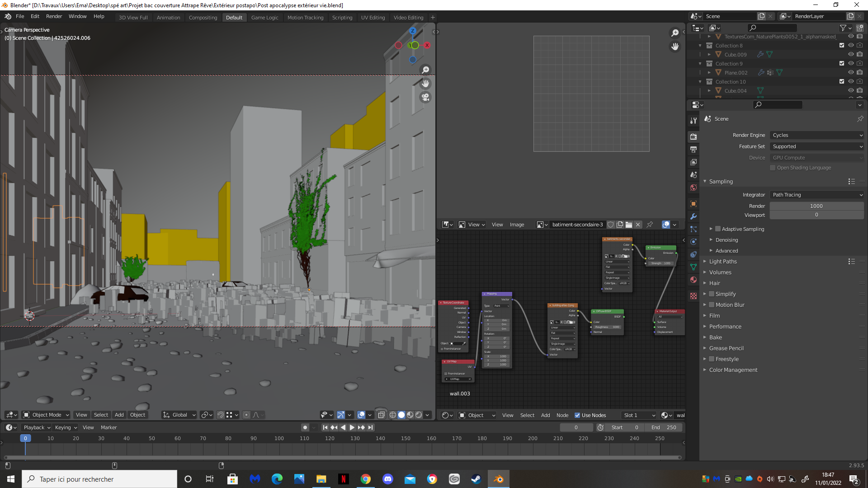Open the Integrator Path Tracing dropdown
This screenshot has height=488, width=868.
pos(817,195)
